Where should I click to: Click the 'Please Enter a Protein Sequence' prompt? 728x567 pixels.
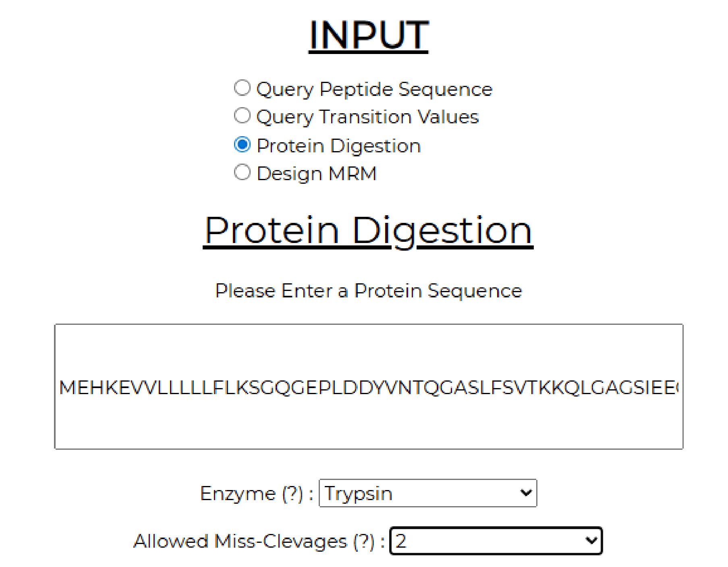(x=369, y=291)
